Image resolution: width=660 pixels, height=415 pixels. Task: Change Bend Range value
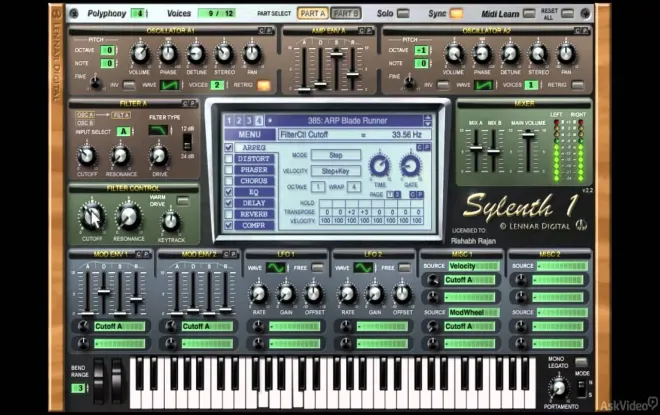point(79,388)
